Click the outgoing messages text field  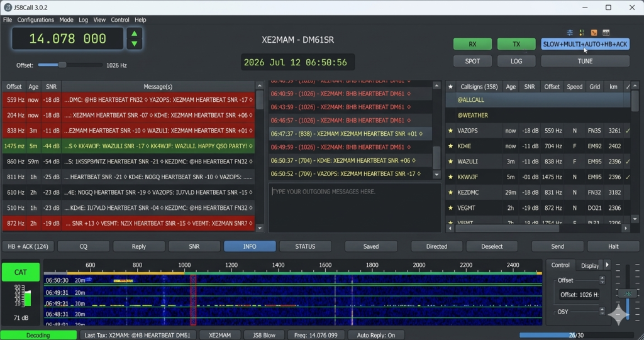click(355, 208)
